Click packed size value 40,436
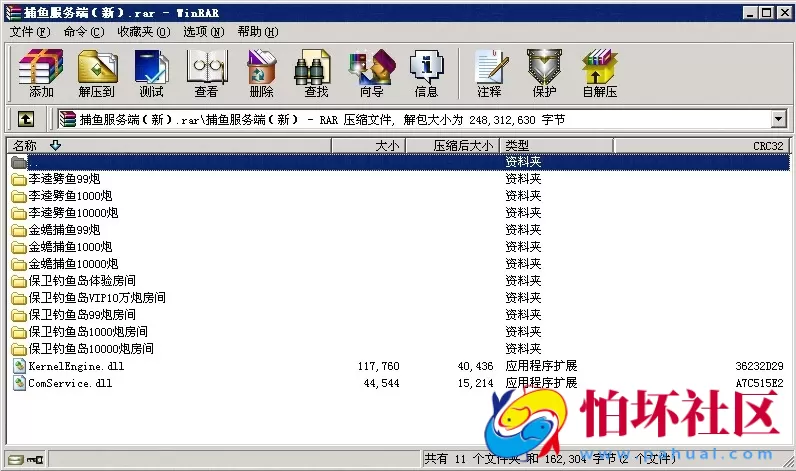Screen dimensions: 796x471 pos(475,366)
